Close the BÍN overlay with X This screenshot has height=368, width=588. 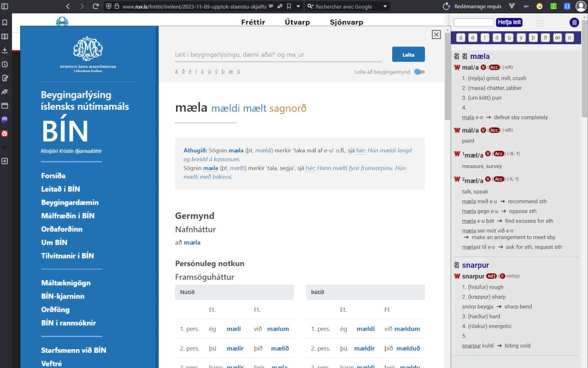(x=436, y=34)
